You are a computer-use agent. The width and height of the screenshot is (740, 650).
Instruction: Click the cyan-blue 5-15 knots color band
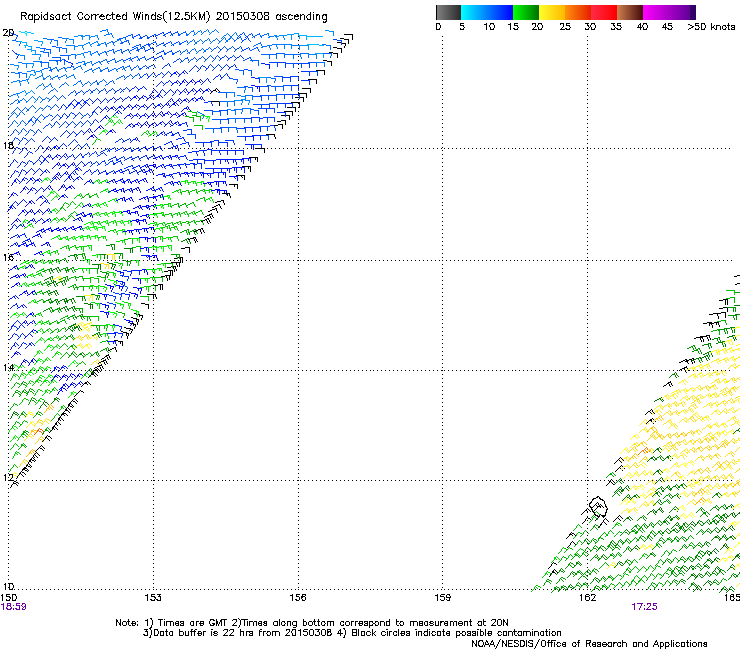click(x=487, y=12)
